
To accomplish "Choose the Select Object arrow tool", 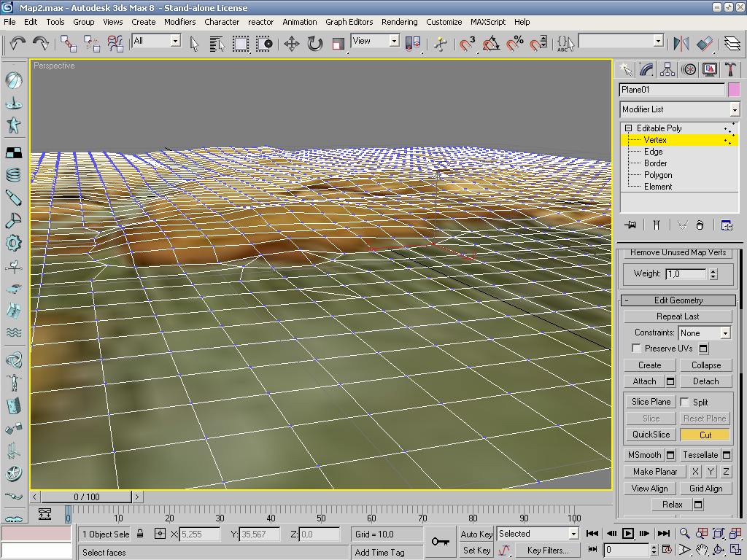I will click(x=194, y=44).
